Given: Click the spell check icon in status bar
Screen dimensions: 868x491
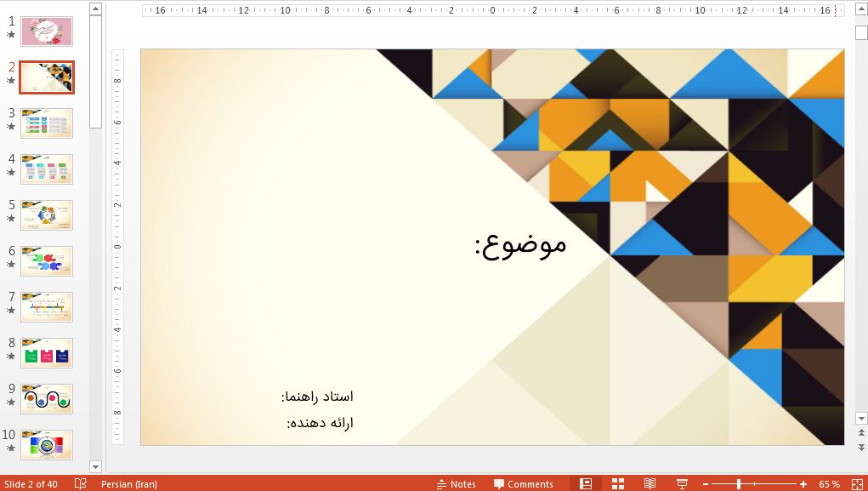Looking at the screenshot, I should [81, 483].
